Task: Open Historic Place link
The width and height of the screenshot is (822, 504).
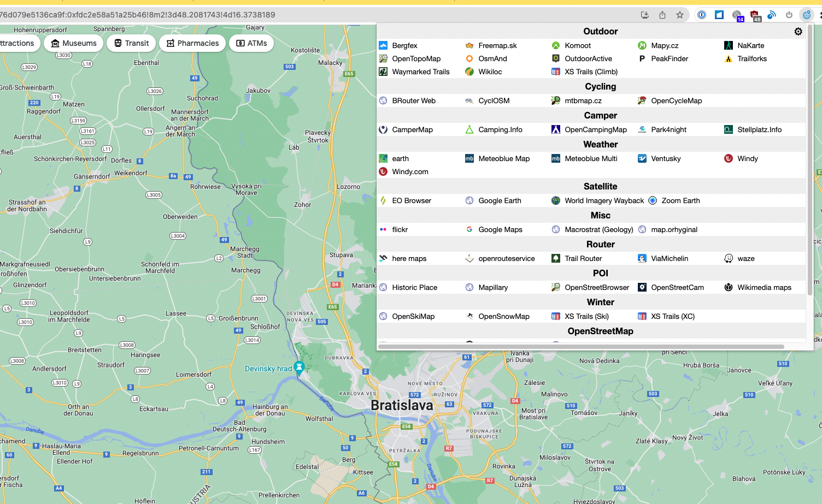Action: (414, 287)
